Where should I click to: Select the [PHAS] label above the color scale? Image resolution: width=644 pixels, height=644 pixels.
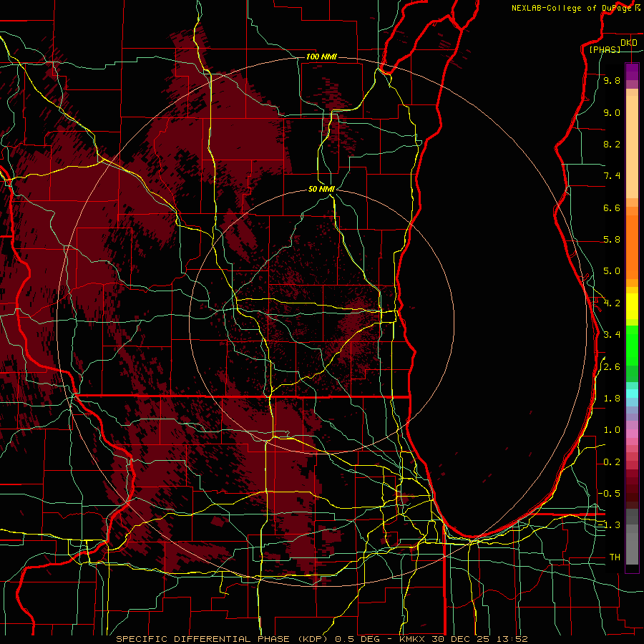click(x=605, y=49)
